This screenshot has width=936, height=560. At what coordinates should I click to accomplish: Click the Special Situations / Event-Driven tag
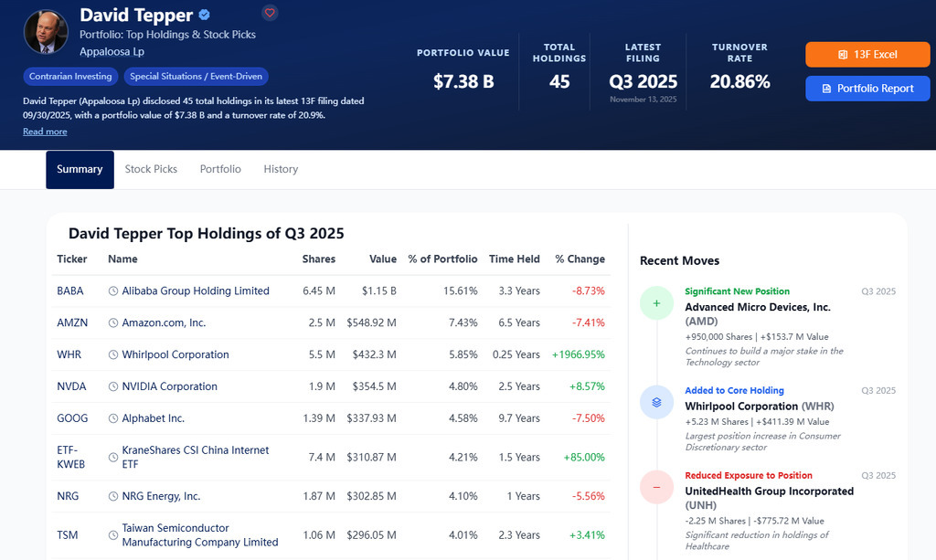click(x=196, y=77)
